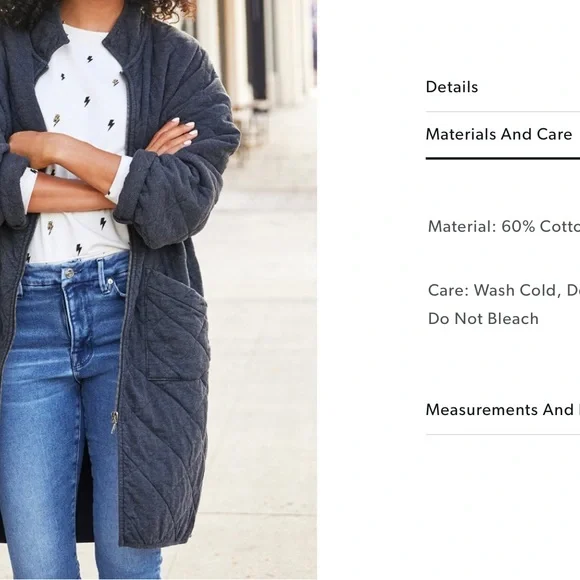Image resolution: width=580 pixels, height=580 pixels.
Task: Click the Do Not Bleach text
Action: (483, 319)
